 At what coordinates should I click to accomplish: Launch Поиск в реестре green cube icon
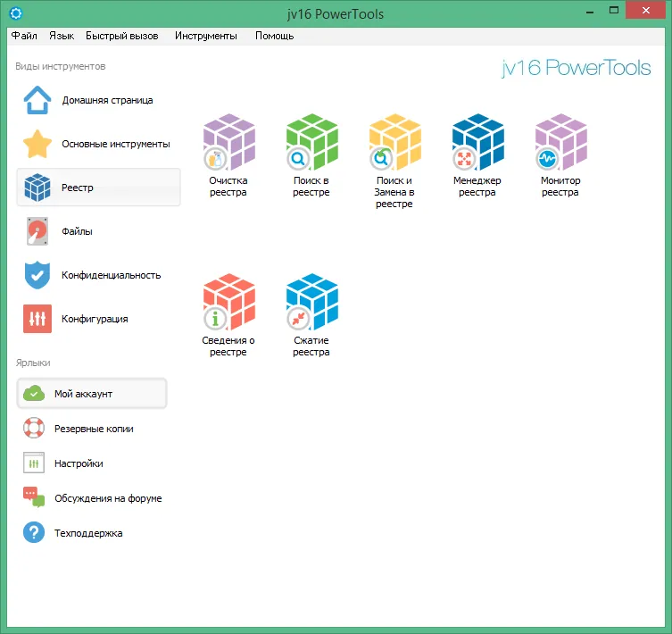coord(312,142)
